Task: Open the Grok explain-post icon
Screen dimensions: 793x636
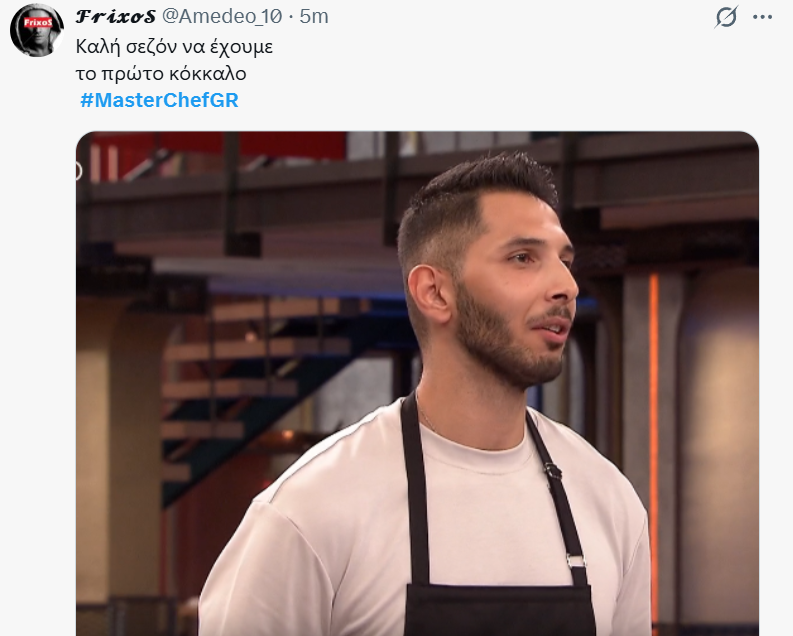Action: 726,17
